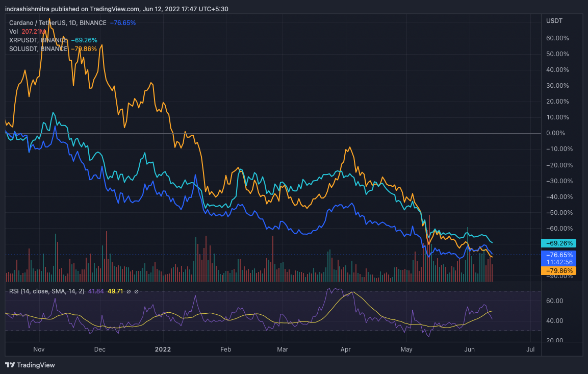Screen dimensions: 588x374
Task: Click the TradingView logo icon
Action: coord(10,365)
